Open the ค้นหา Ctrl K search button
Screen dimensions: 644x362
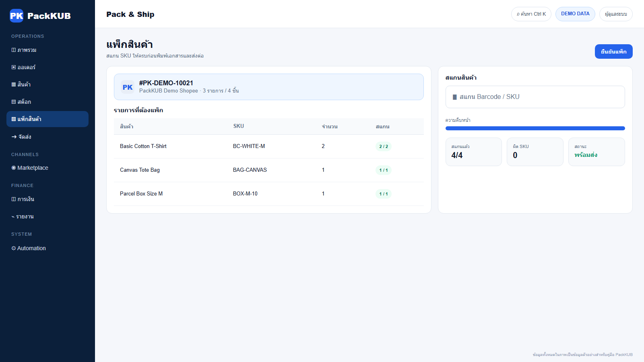531,14
